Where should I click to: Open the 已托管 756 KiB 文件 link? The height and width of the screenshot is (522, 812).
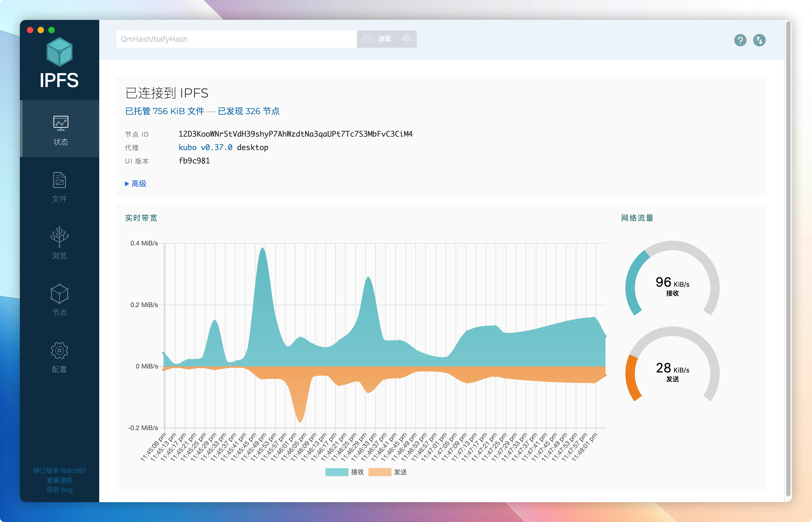[164, 111]
